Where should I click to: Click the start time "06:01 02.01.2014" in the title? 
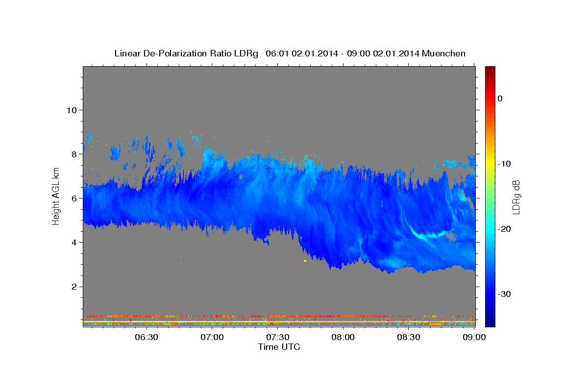click(301, 53)
